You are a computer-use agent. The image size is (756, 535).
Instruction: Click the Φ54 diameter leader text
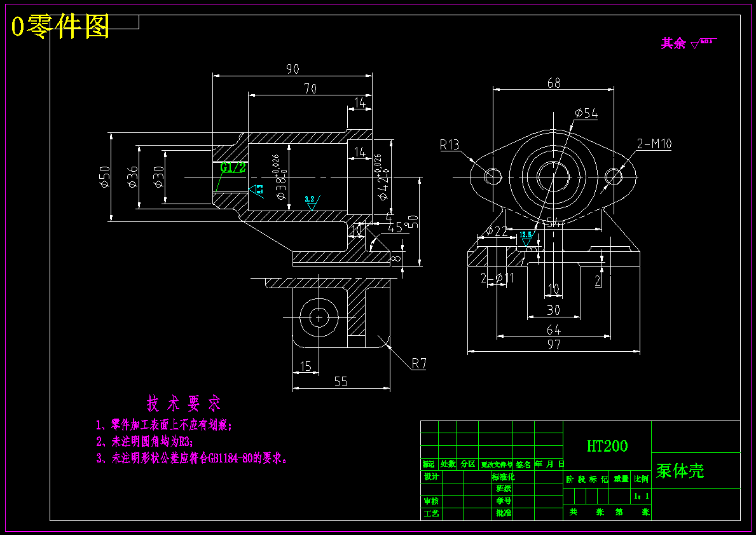tap(586, 113)
